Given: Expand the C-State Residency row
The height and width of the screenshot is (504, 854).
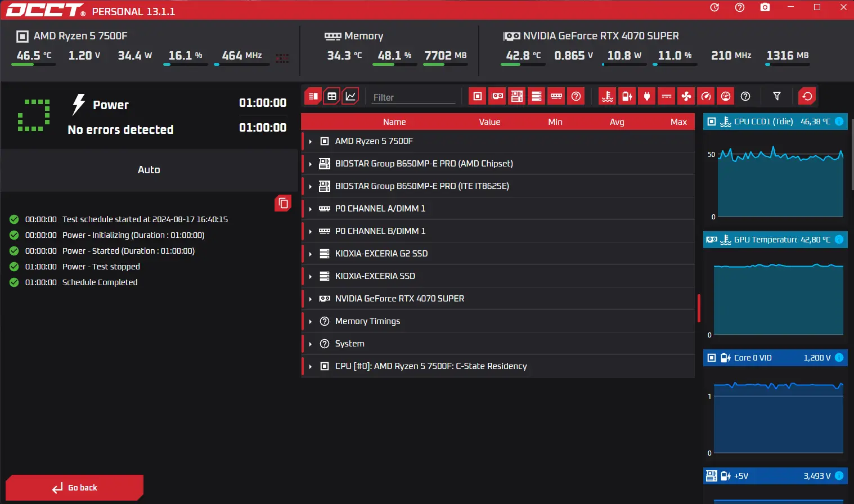Looking at the screenshot, I should (310, 366).
